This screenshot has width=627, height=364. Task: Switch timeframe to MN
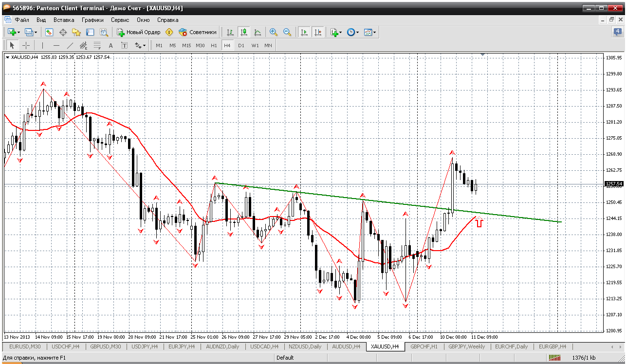(x=268, y=45)
